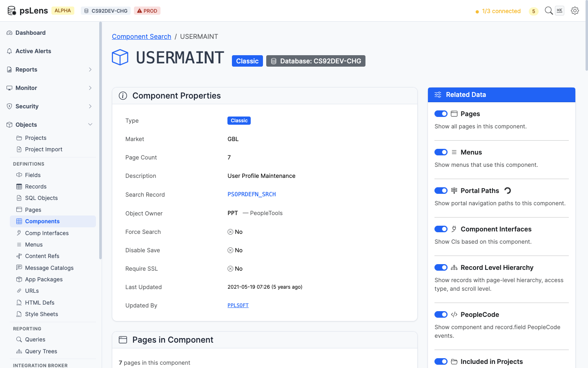Open the Components menu item

[53, 221]
